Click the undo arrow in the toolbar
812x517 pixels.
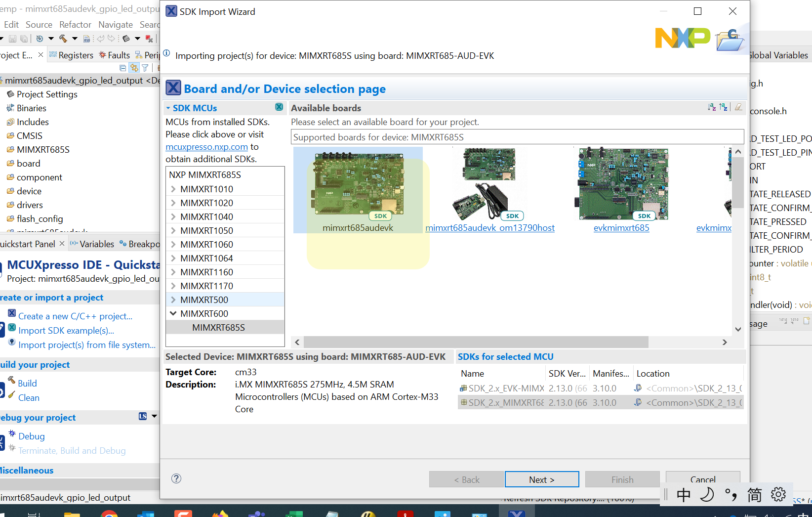coord(101,39)
